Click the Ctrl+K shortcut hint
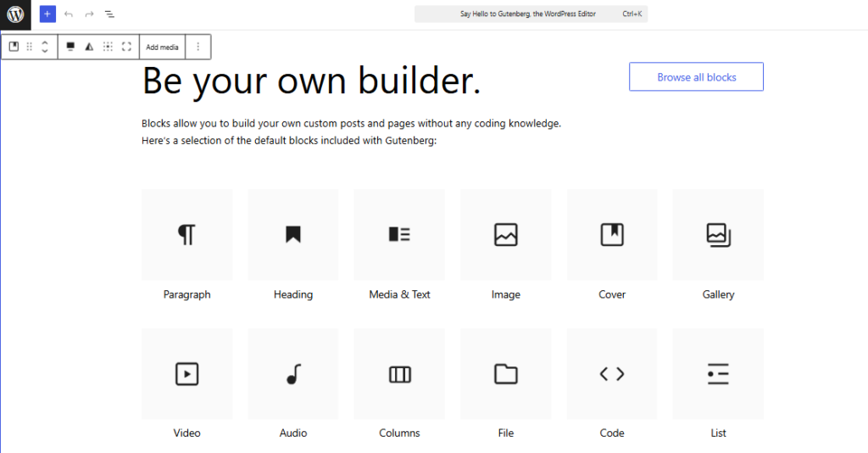Screen dimensions: 868x453 tap(632, 14)
